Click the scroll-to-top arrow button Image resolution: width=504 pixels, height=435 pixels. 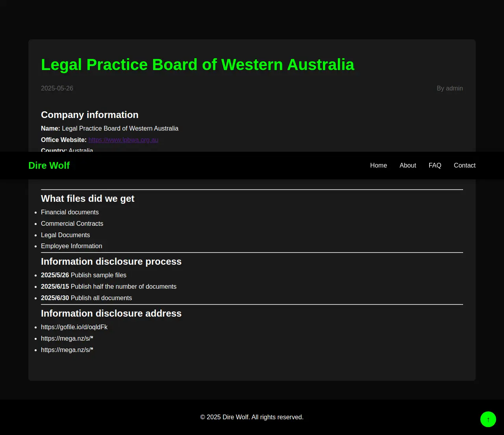488,419
